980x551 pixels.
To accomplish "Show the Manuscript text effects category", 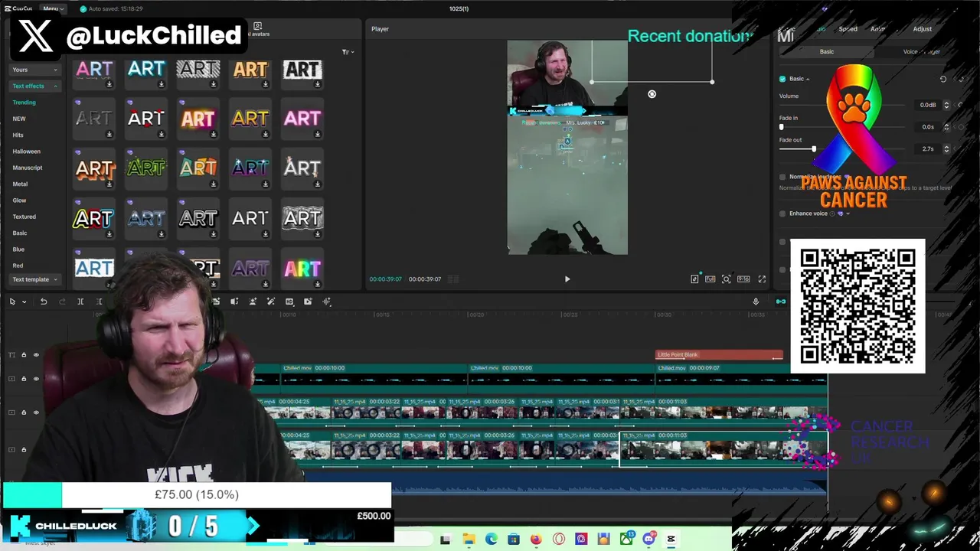I will tap(28, 168).
